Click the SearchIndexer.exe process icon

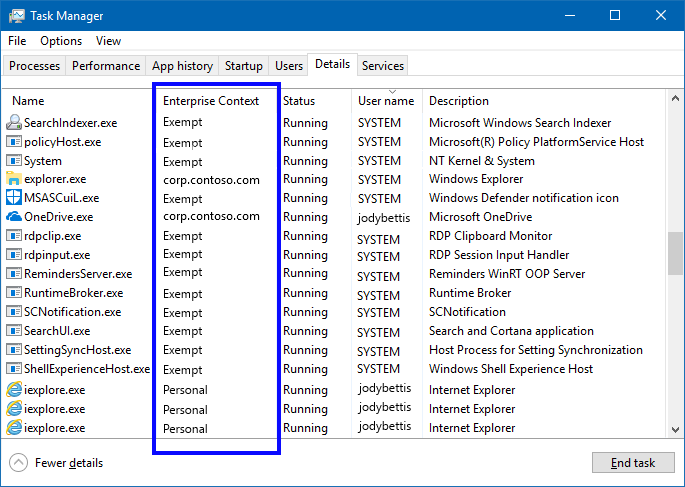[x=14, y=123]
